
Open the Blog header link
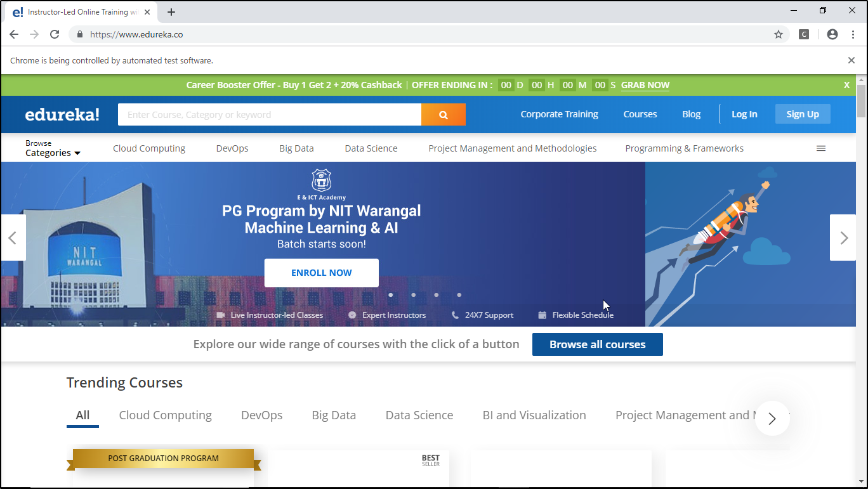click(692, 114)
